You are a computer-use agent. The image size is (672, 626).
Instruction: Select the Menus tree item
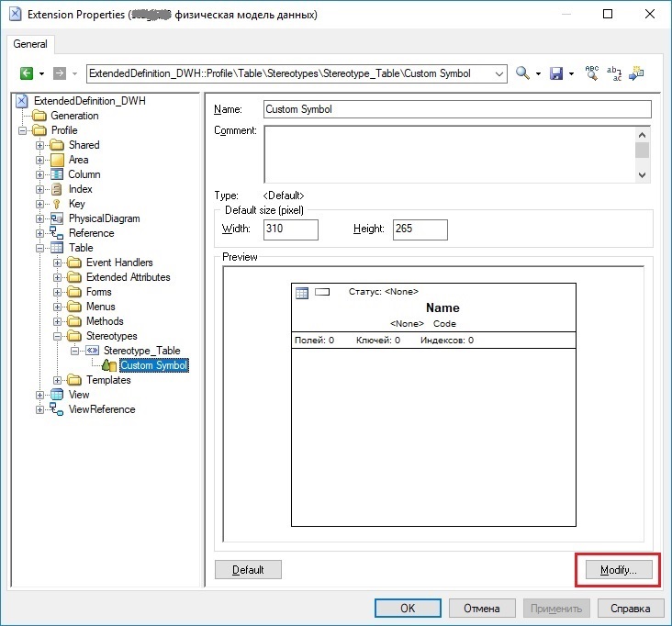coord(100,307)
